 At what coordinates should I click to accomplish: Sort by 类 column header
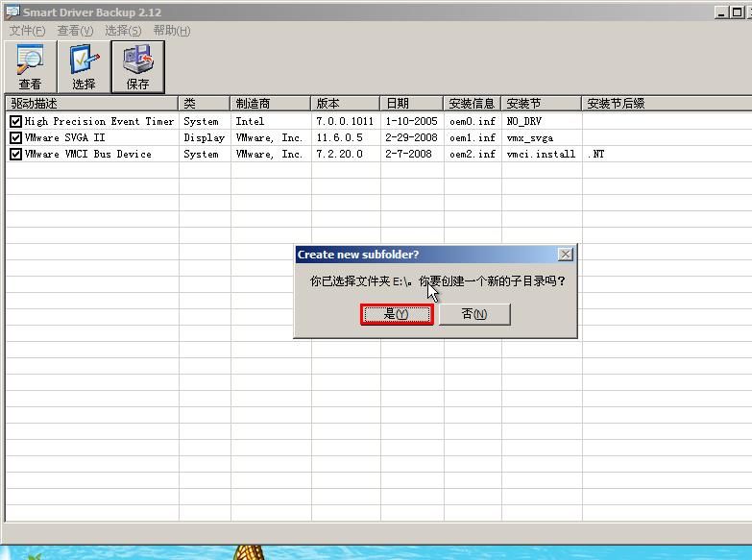coord(205,103)
